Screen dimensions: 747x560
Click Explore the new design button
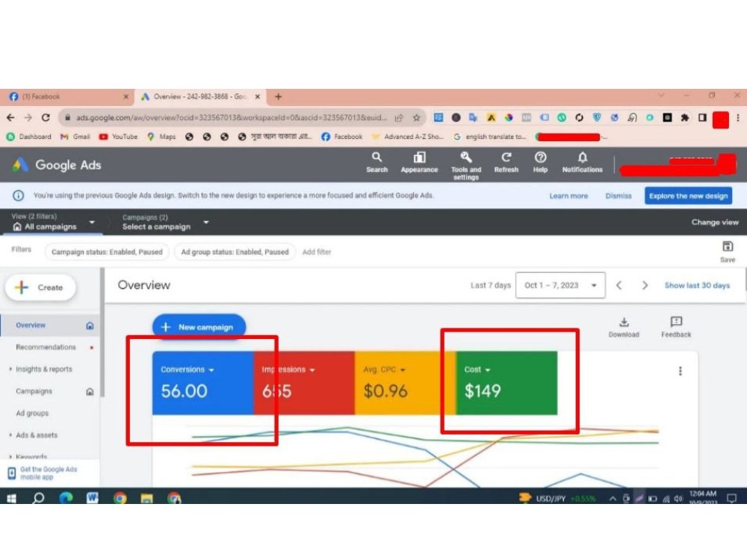pos(689,196)
